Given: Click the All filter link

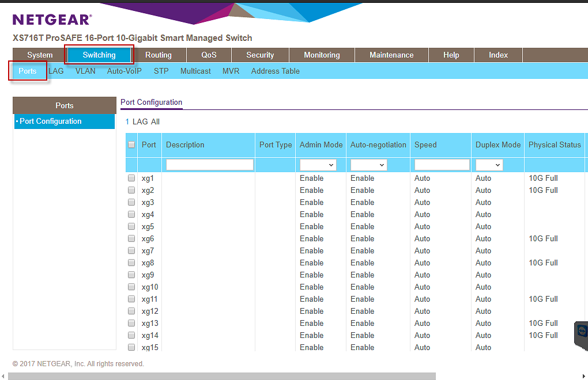Looking at the screenshot, I should [155, 121].
